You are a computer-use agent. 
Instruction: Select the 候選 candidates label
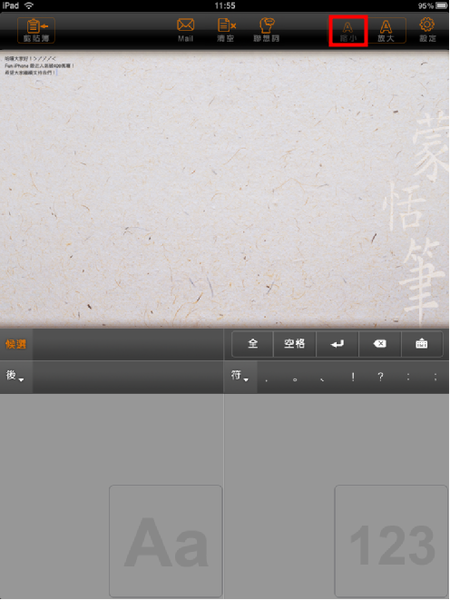coord(16,344)
